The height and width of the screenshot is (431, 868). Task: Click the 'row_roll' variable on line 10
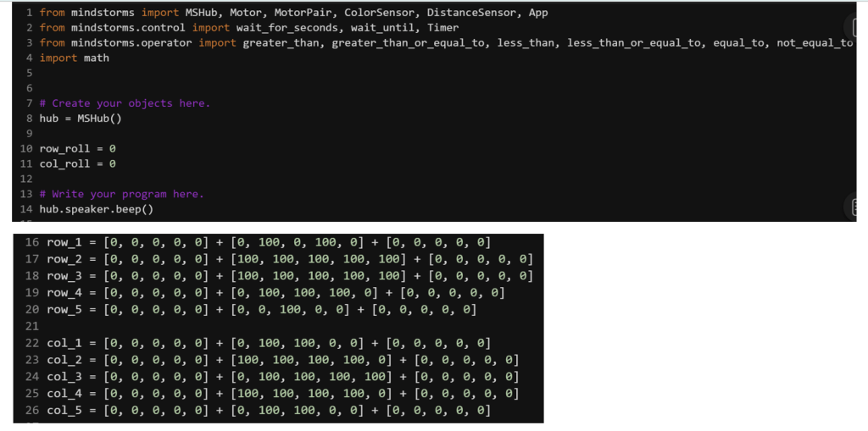point(64,149)
